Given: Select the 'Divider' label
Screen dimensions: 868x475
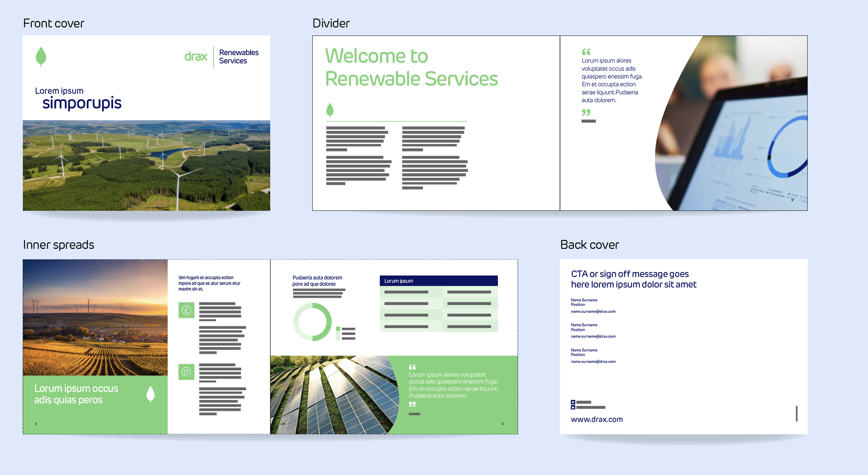Looking at the screenshot, I should tap(331, 24).
